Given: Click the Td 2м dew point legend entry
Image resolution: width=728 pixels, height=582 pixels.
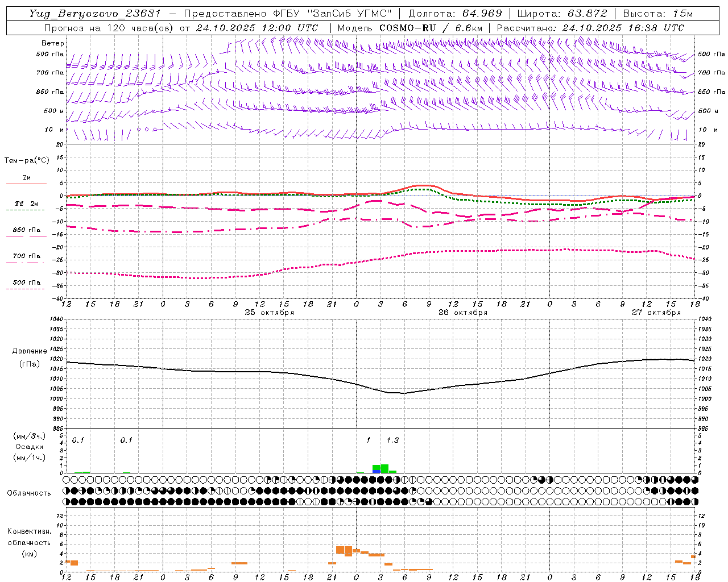Looking at the screenshot, I should coord(26,203).
